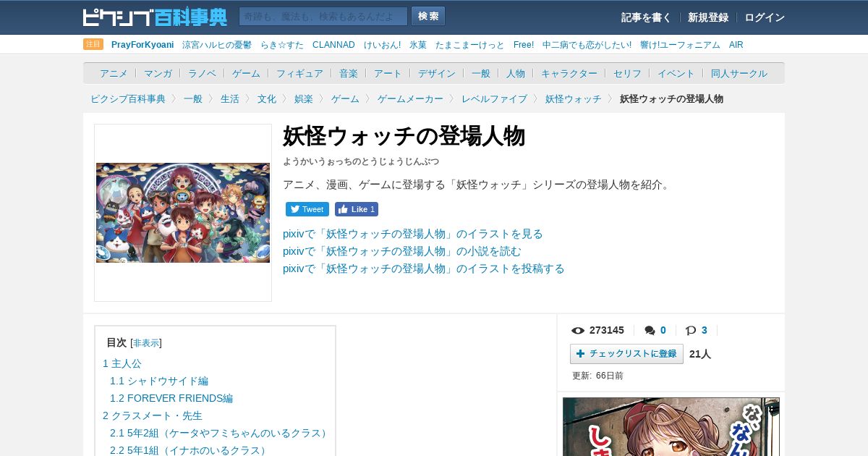Open PrayForKyoani trending tag

point(142,45)
